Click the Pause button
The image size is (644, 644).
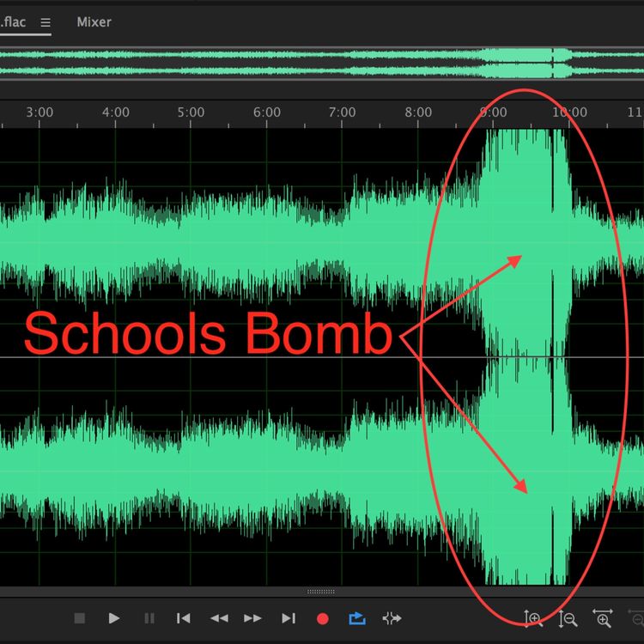tap(149, 618)
